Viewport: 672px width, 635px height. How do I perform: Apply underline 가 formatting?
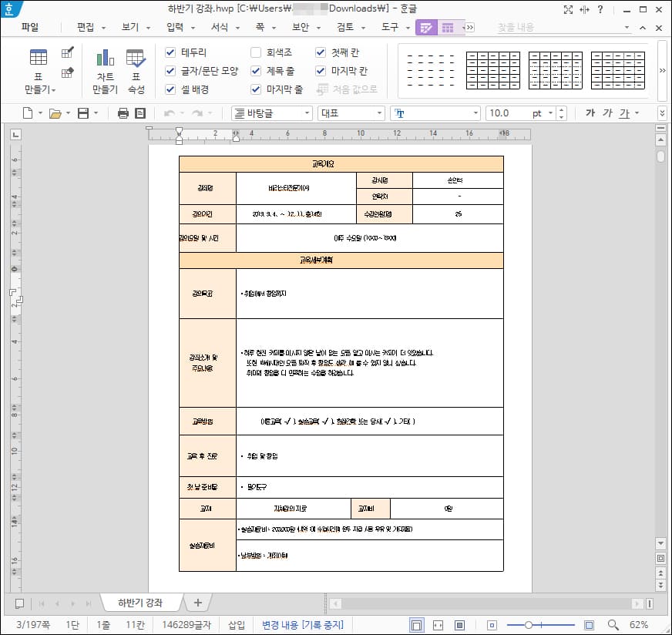(x=624, y=113)
